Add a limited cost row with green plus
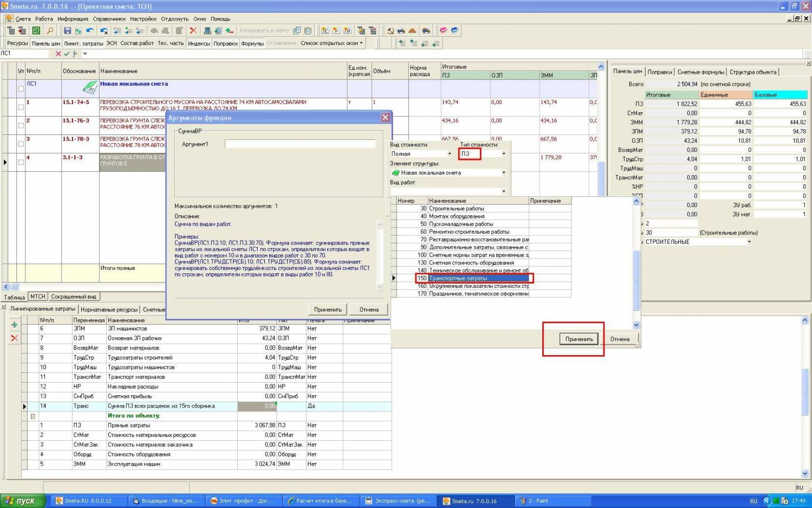Image resolution: width=812 pixels, height=508 pixels. (14, 325)
